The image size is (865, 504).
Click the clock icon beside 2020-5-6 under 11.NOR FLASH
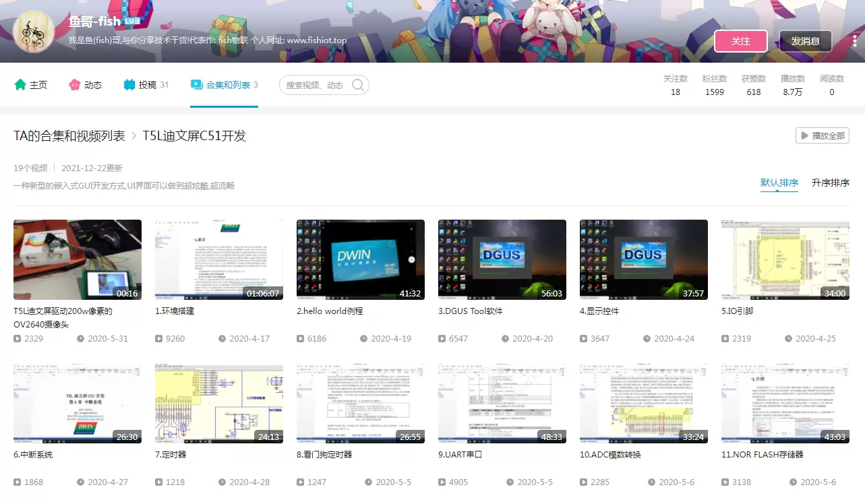(x=794, y=482)
